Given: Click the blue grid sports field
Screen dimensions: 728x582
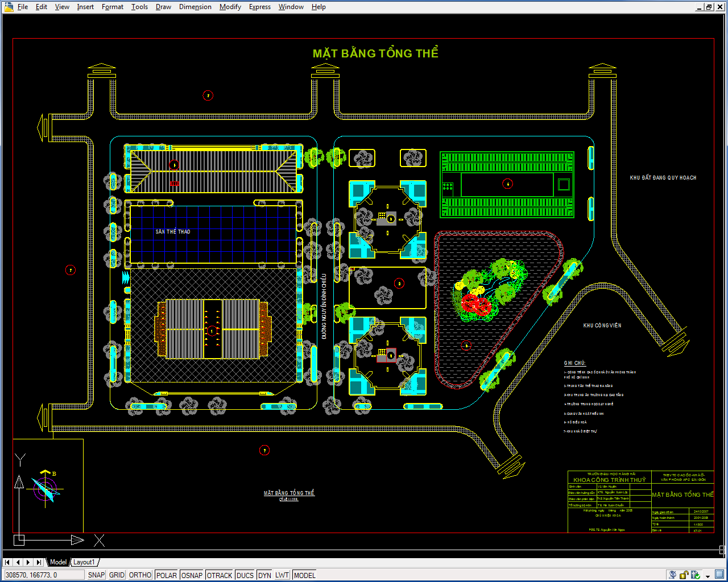Looking at the screenshot, I should point(213,234).
